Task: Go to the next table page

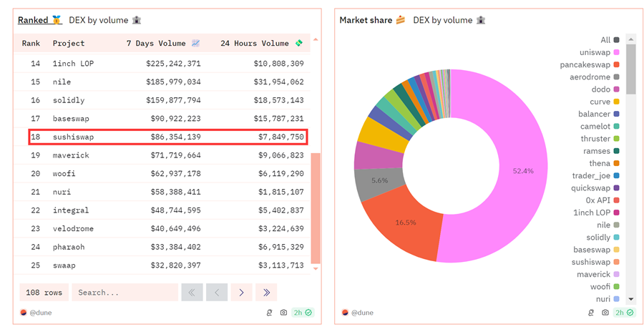Action: pyautogui.click(x=241, y=292)
